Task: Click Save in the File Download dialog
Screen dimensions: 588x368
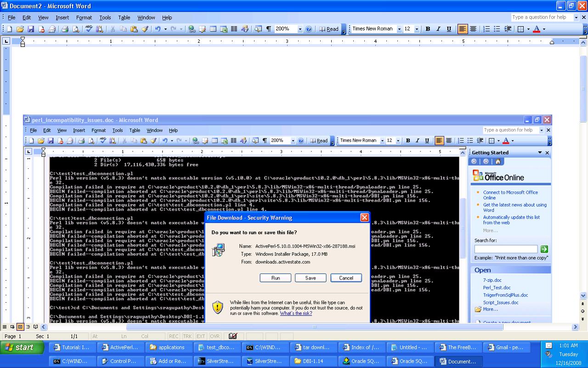Action: pyautogui.click(x=311, y=278)
